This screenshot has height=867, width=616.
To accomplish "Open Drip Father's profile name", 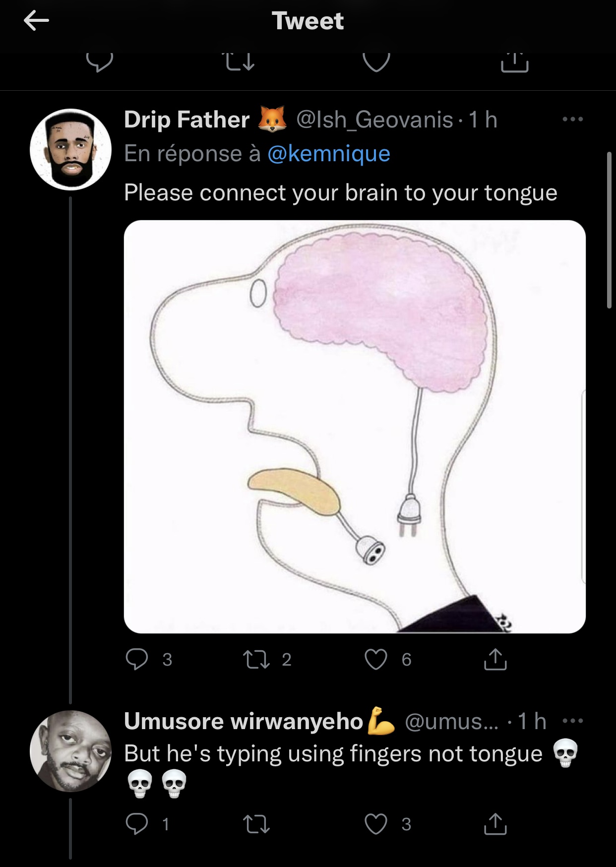I will [186, 120].
